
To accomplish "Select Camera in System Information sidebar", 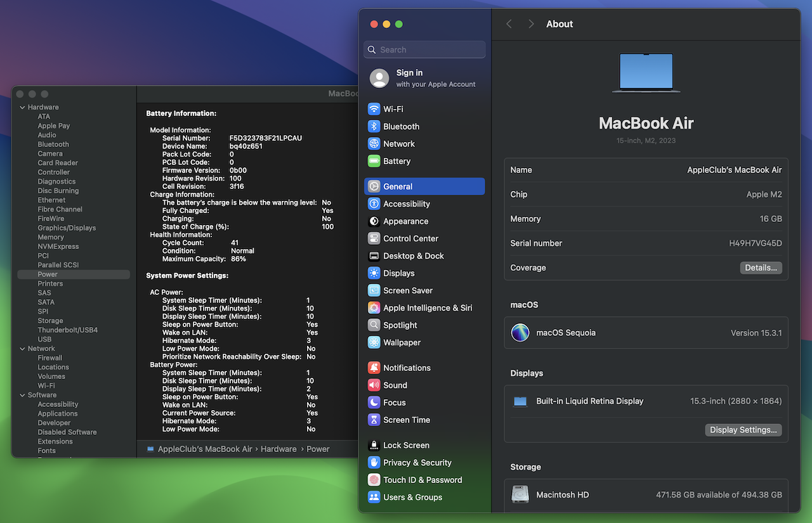I will point(50,153).
